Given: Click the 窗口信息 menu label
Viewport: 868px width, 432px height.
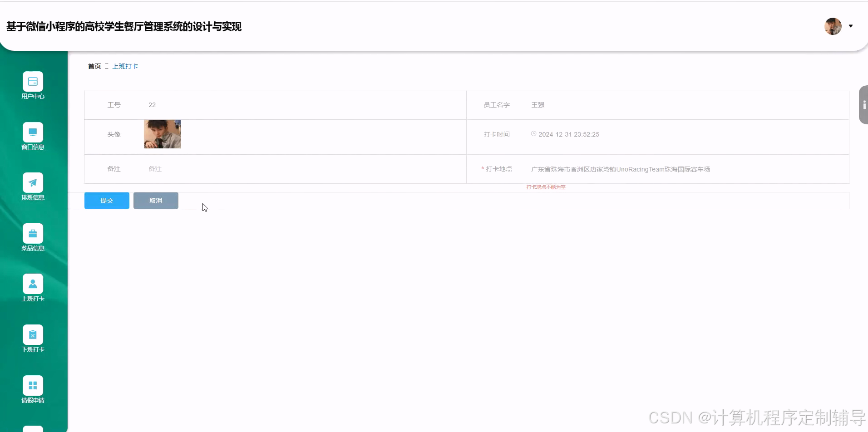Looking at the screenshot, I should [33, 147].
